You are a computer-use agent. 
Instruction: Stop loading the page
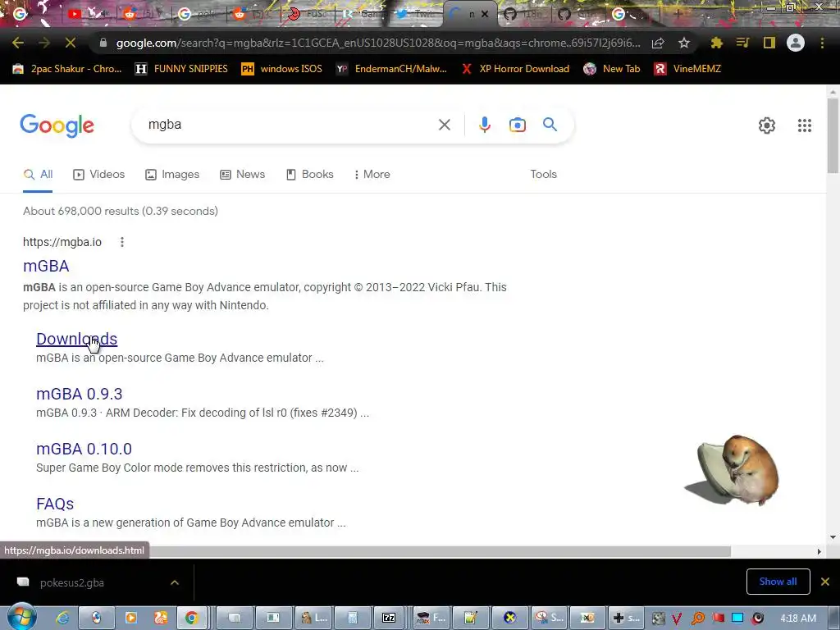(71, 43)
